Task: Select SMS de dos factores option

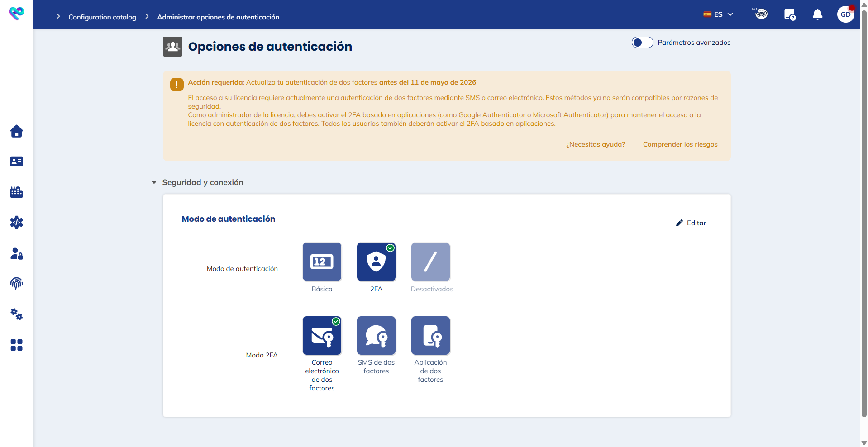Action: pos(376,336)
